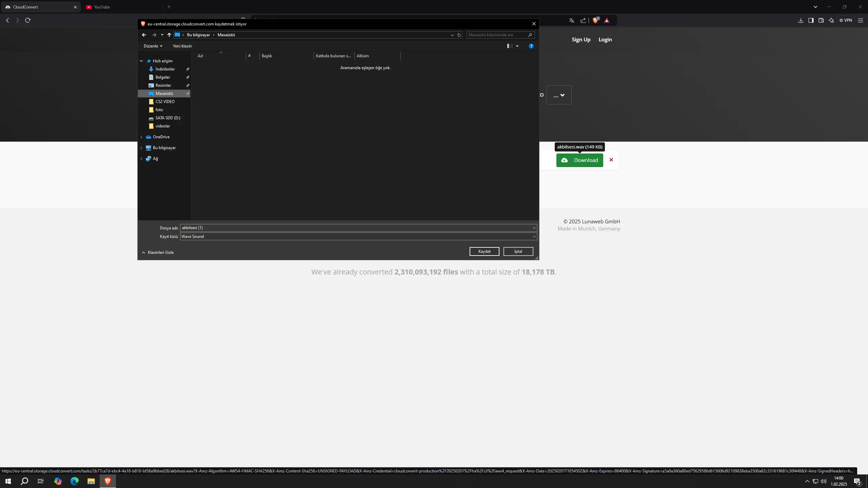Open Brave Rewards triangle icon
The image size is (868, 488).
607,21
